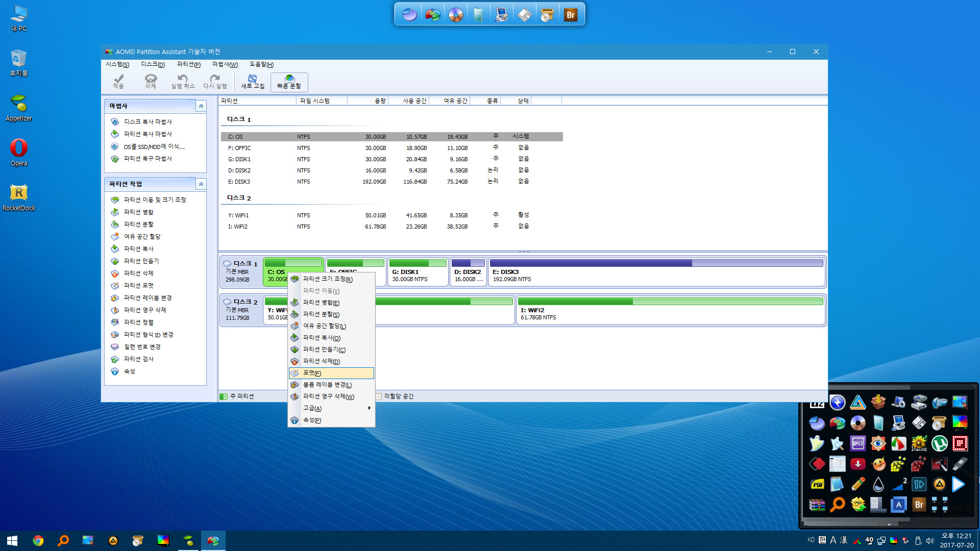The width and height of the screenshot is (980, 551).
Task: Select 파티션 삭제 in the sidebar
Action: (x=138, y=273)
